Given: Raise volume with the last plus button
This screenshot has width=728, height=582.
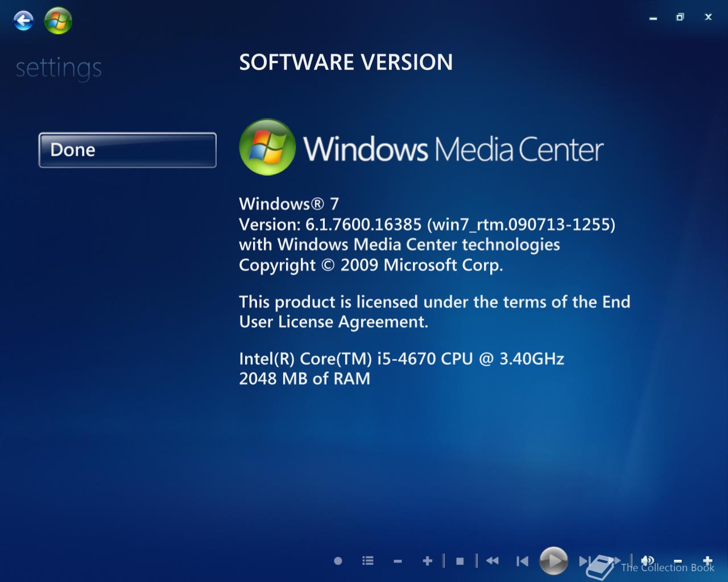Looking at the screenshot, I should [x=708, y=561].
